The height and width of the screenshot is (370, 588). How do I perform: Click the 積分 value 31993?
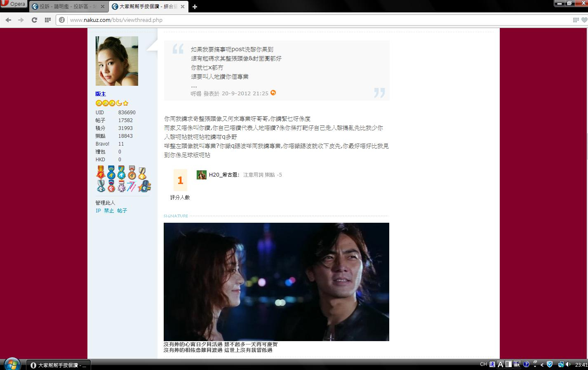(x=125, y=128)
